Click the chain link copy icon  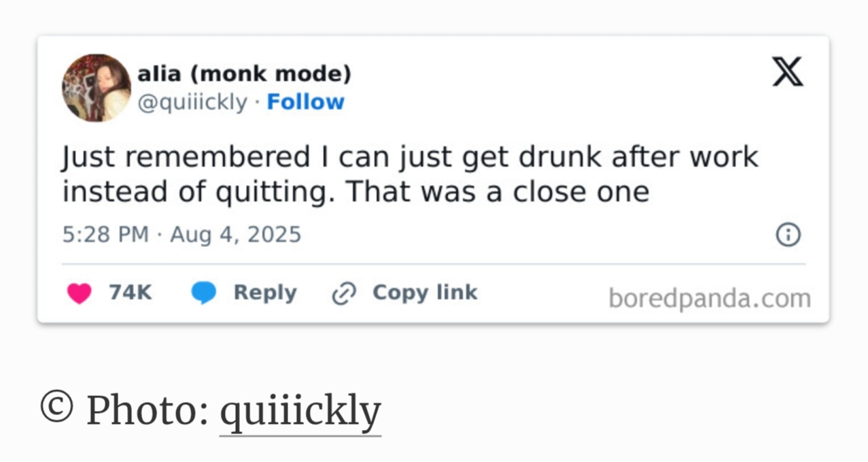point(344,293)
